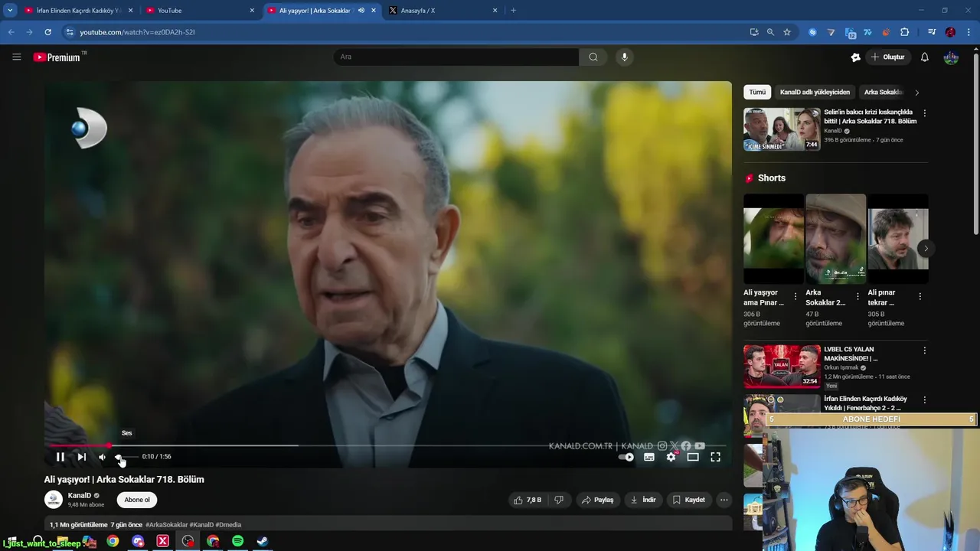Open Steam from the taskbar

pos(262,541)
